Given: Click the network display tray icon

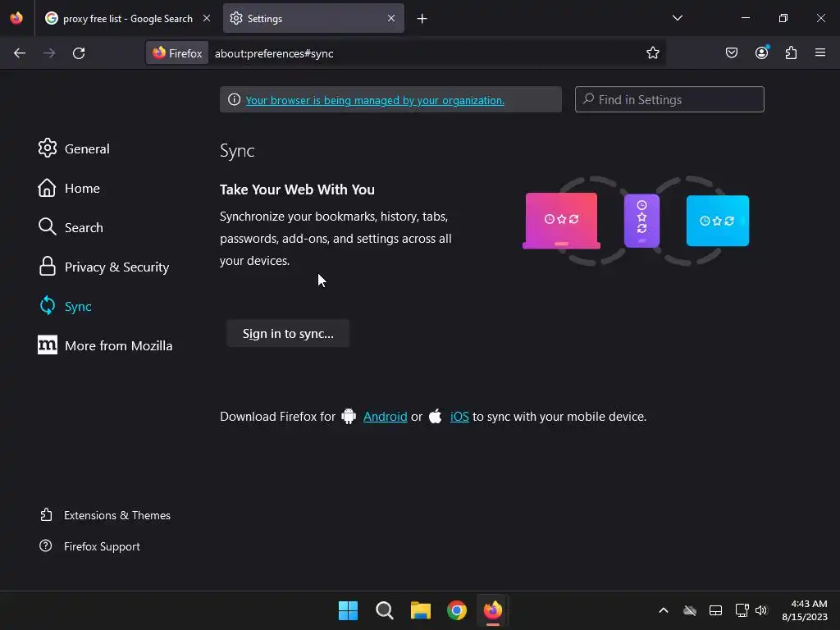Looking at the screenshot, I should coord(742,610).
